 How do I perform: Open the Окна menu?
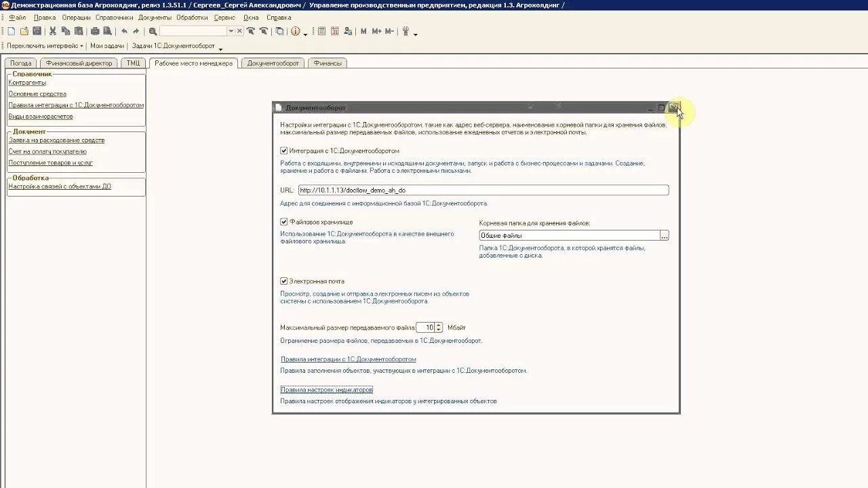tap(251, 18)
